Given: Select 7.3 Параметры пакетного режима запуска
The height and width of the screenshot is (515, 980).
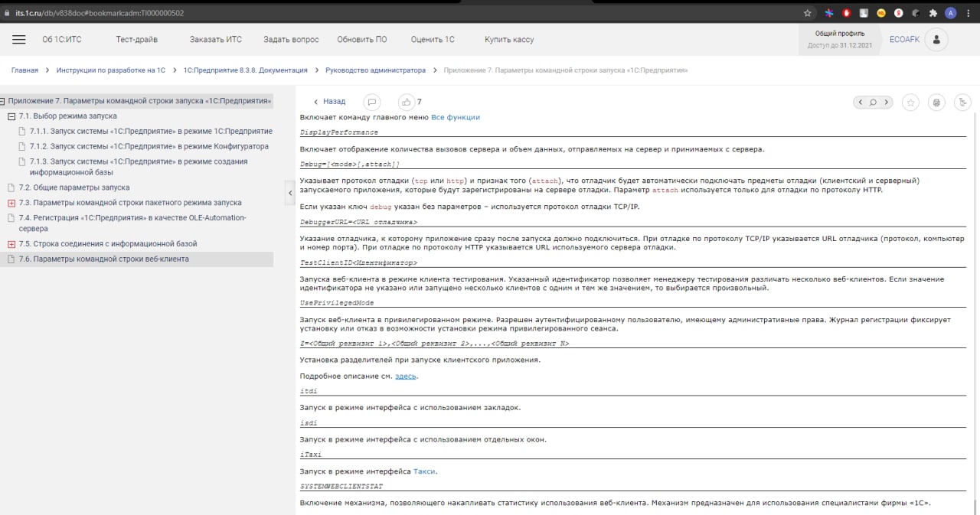Looking at the screenshot, I should 130,203.
